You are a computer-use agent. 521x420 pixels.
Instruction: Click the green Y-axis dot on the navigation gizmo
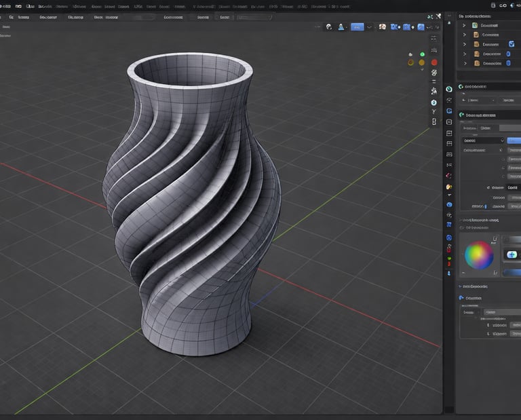(x=422, y=54)
